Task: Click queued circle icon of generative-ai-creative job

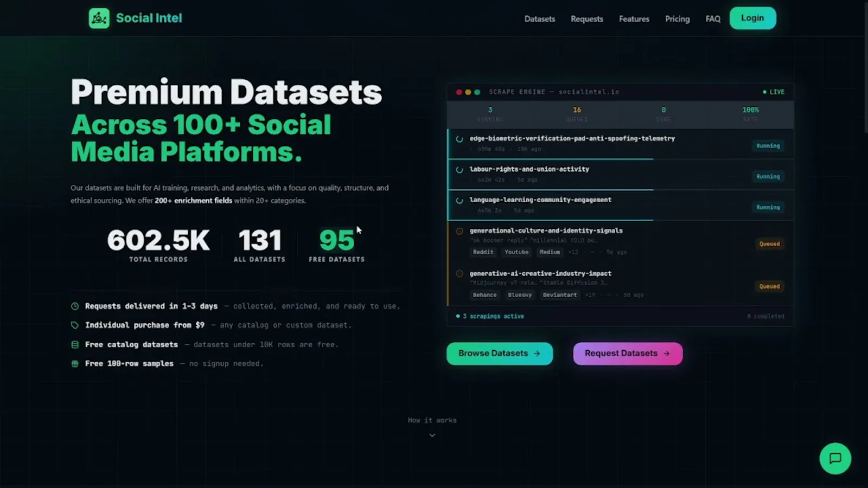Action: click(x=459, y=274)
